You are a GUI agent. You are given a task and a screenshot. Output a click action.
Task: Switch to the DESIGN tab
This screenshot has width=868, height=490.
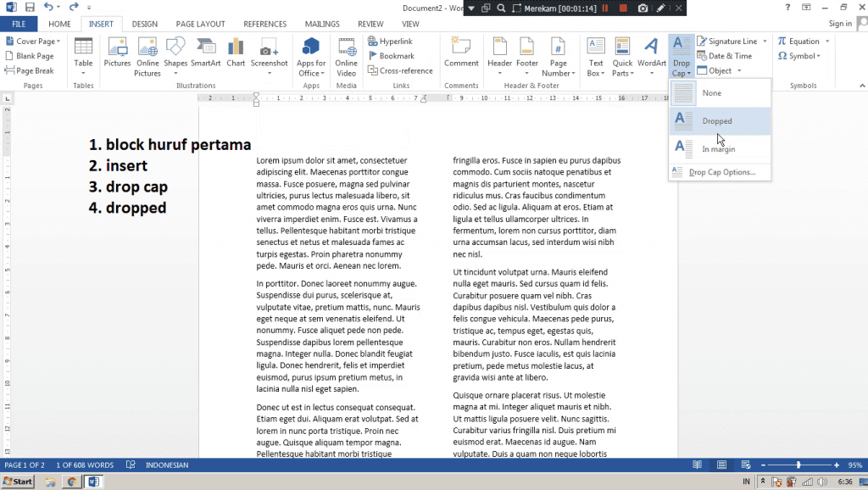(144, 24)
